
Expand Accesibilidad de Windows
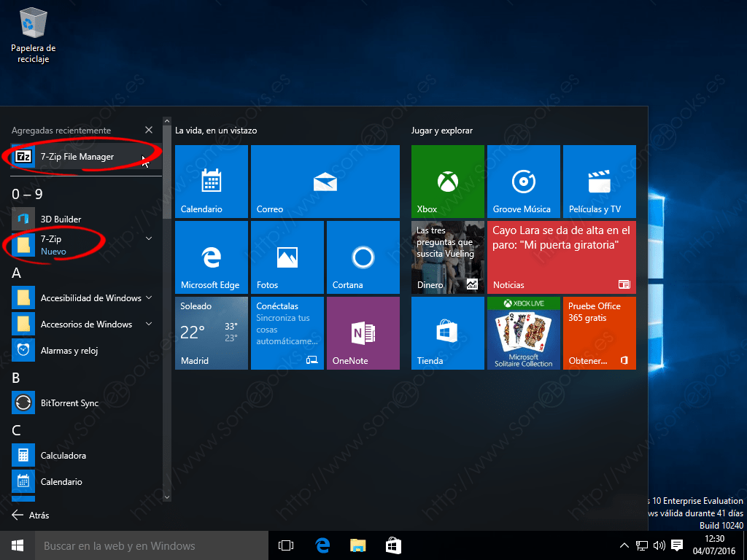[149, 297]
